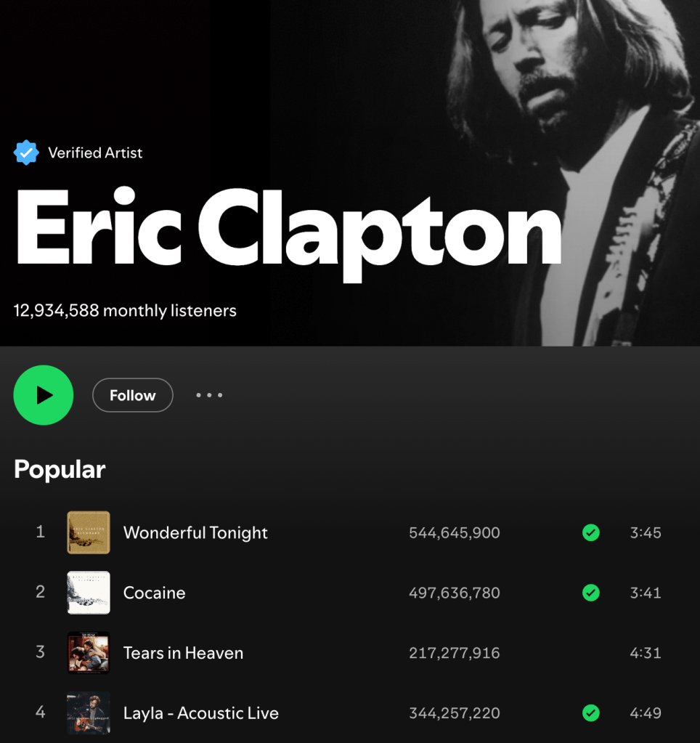Toggle the saved checkmark for Layla - Acoustic Live
This screenshot has height=743, width=700.
pos(590,713)
